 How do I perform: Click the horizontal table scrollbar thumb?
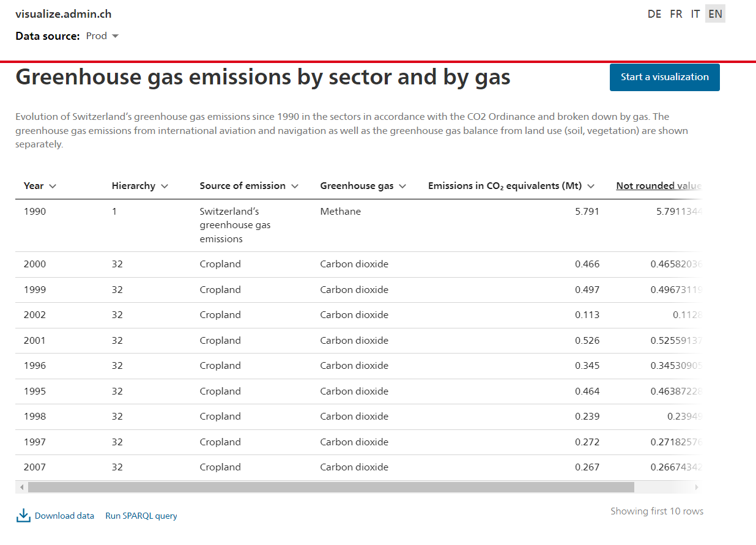click(331, 488)
